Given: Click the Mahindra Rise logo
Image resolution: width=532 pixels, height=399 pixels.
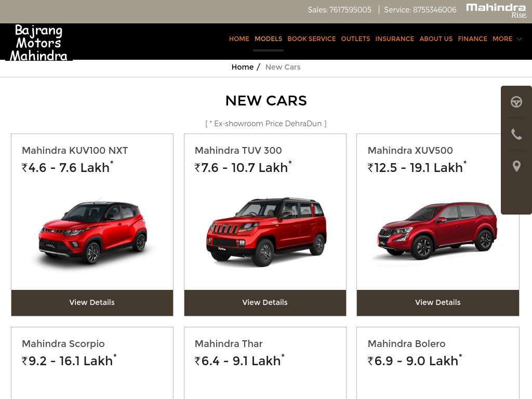Looking at the screenshot, I should [x=496, y=11].
